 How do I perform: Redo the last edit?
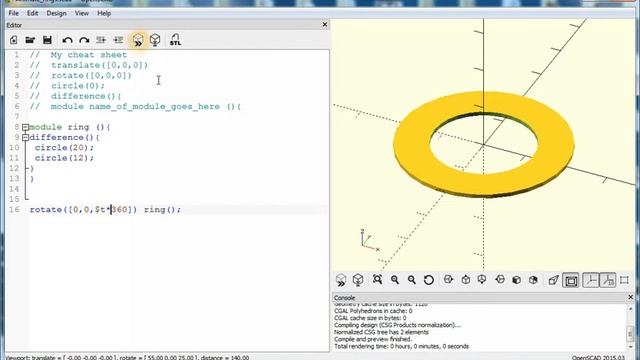(84, 40)
